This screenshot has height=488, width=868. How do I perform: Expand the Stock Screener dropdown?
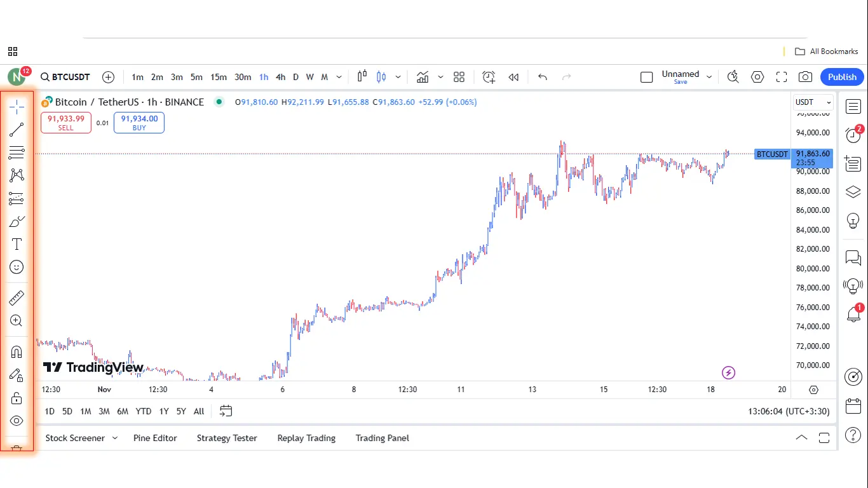[x=115, y=438]
